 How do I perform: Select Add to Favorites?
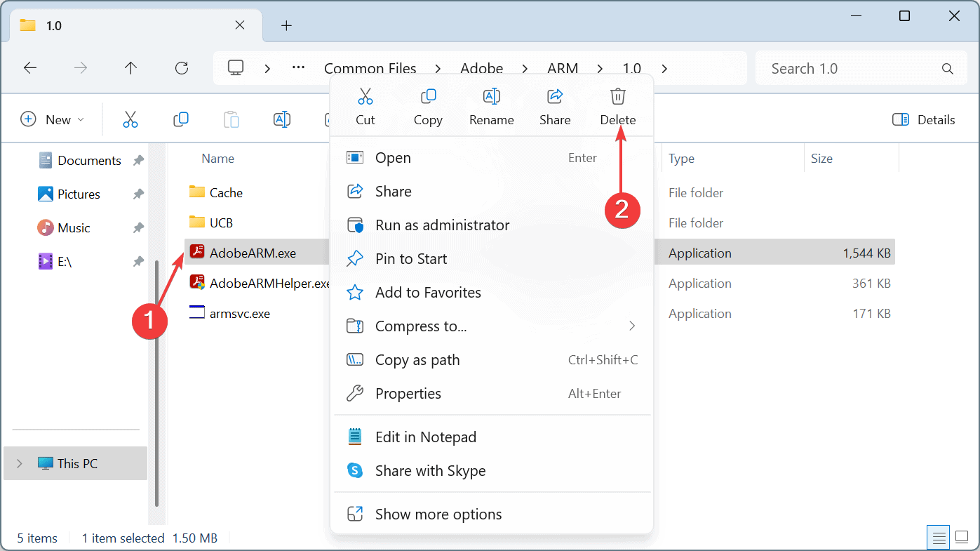492,293
